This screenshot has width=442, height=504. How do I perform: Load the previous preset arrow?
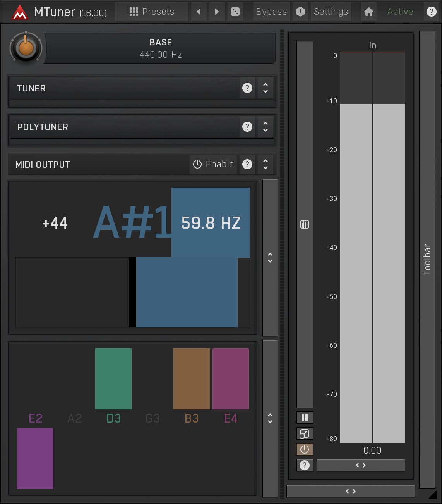coord(199,12)
